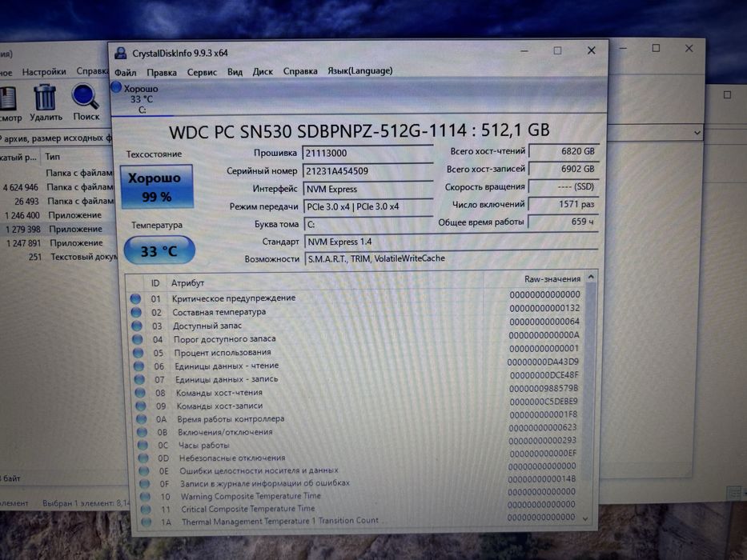Screen dimensions: 747x560
Task: Click power-on count value 1571 раз
Action: click(564, 204)
